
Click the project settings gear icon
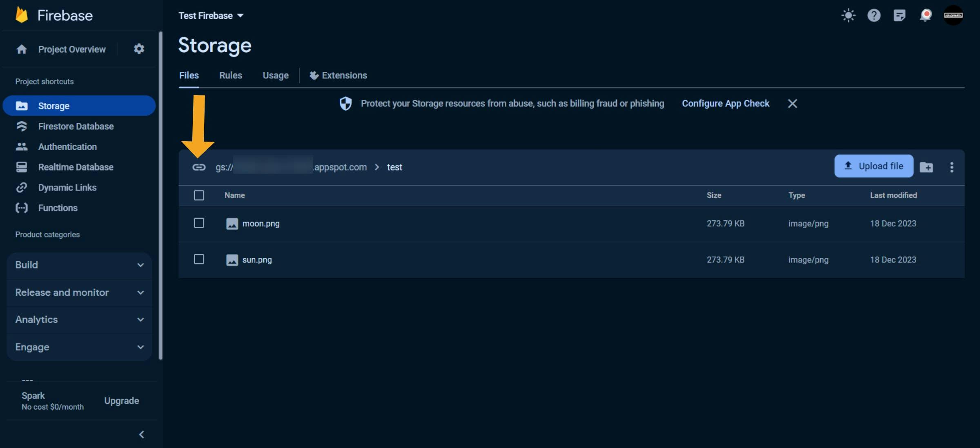click(139, 49)
